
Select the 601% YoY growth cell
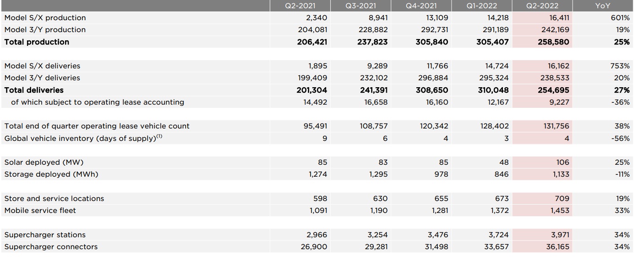coord(621,18)
